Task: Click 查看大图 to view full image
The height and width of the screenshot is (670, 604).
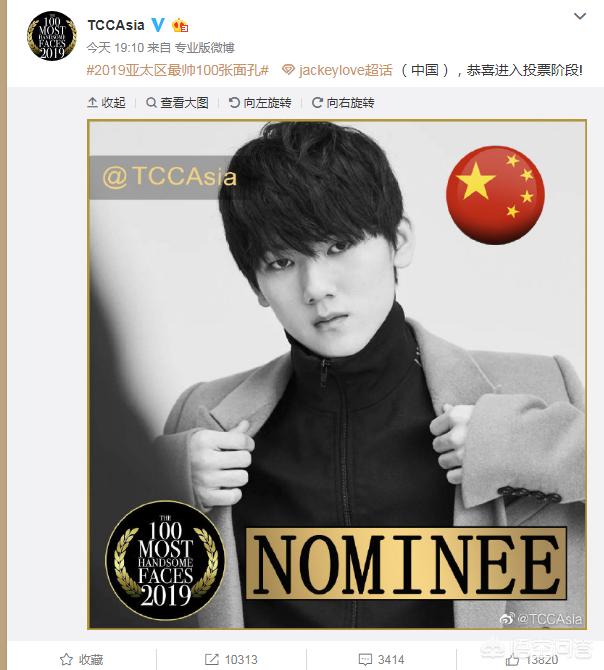Action: tap(177, 103)
